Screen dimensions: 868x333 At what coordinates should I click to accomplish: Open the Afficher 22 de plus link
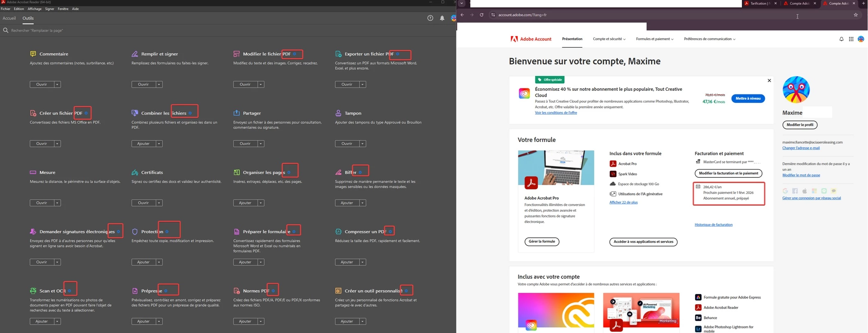click(624, 202)
